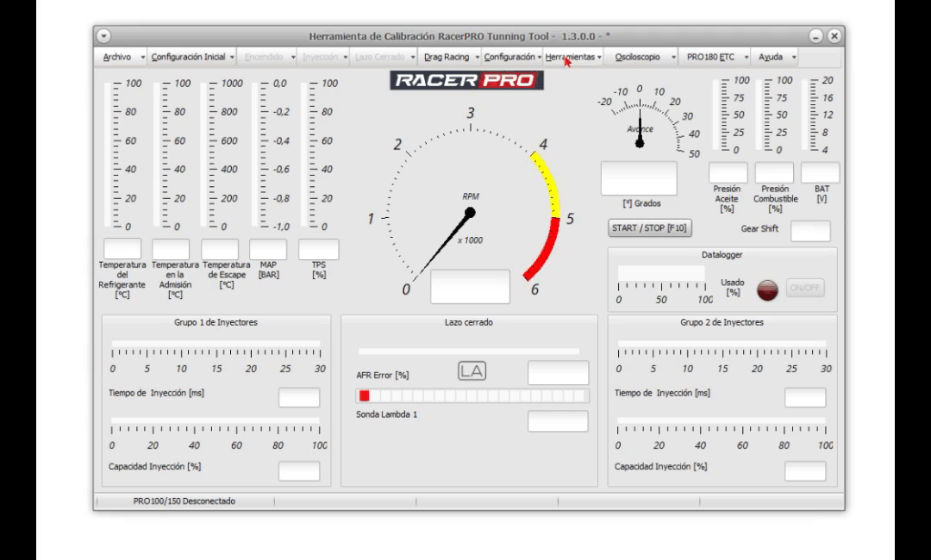Screen dimensions: 931x560
Task: Expand the Herramientas dropdown arrow
Action: pos(600,58)
